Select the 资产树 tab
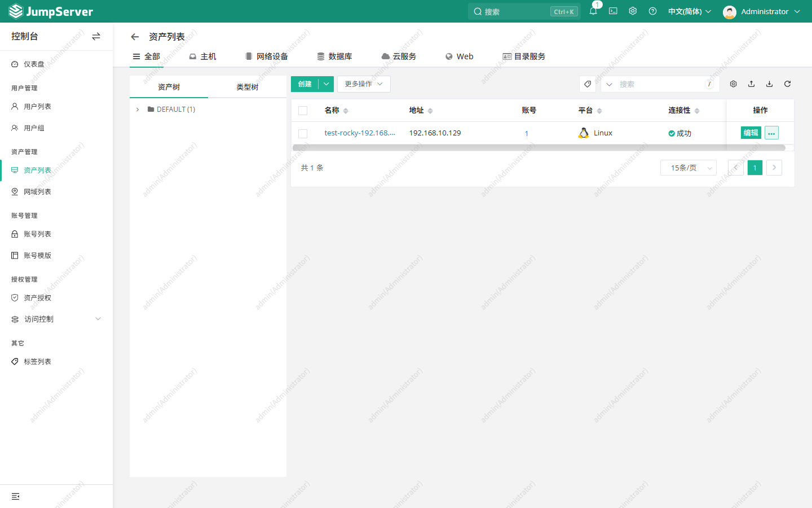The height and width of the screenshot is (508, 812). (x=169, y=87)
